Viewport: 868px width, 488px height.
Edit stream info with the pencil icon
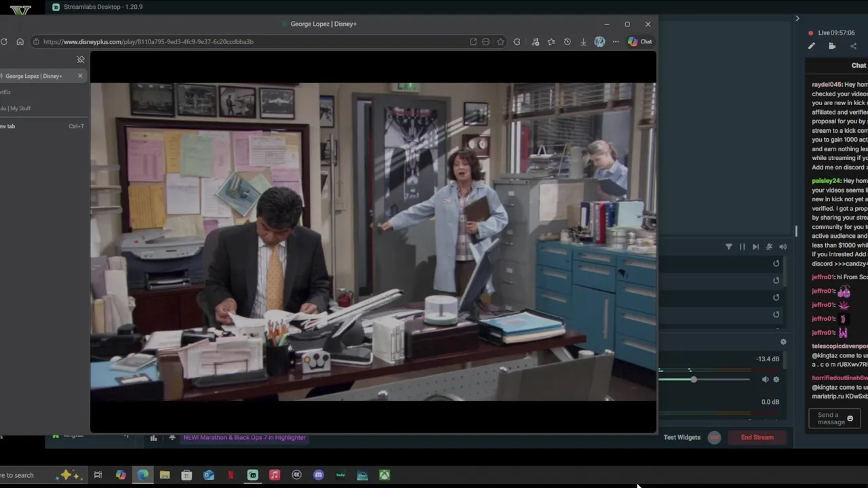(x=811, y=46)
